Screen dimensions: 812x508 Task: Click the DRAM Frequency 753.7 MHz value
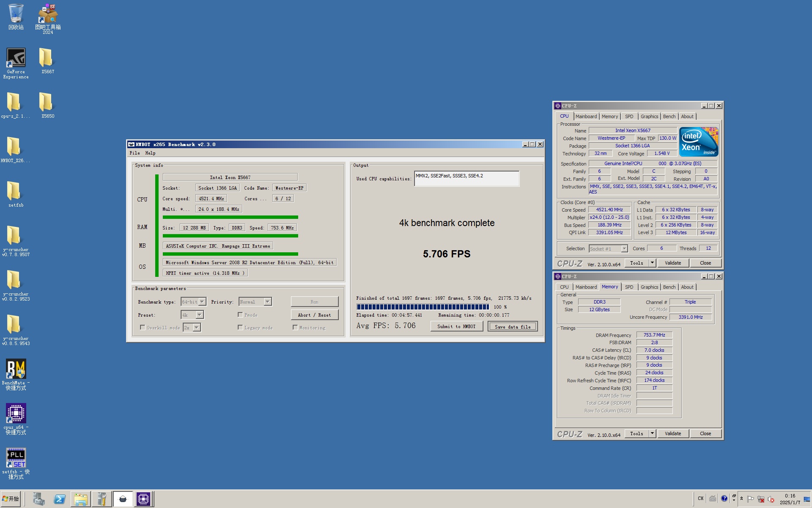pos(654,335)
